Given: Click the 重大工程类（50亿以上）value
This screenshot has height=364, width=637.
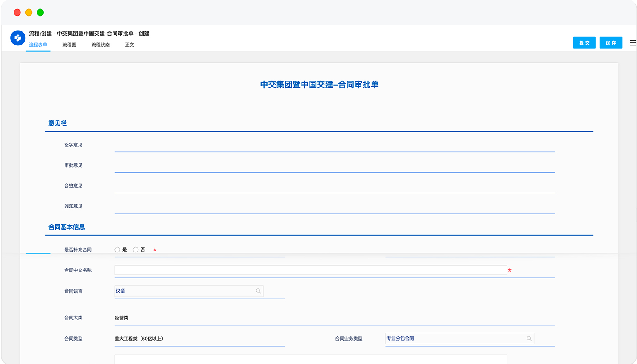Looking at the screenshot, I should pos(139,339).
